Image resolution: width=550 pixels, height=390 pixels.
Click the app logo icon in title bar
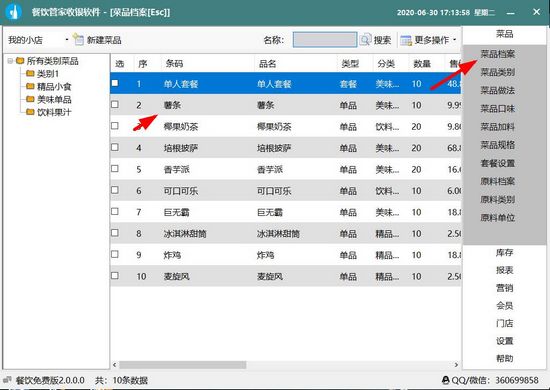(x=14, y=12)
